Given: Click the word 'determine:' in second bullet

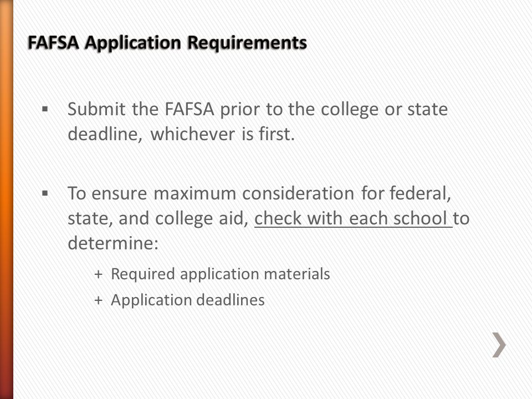Looking at the screenshot, I should (113, 243).
